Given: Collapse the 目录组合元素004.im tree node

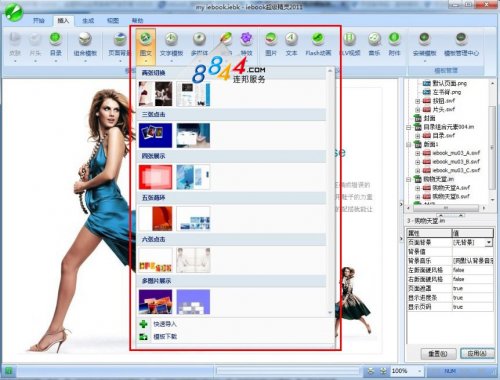Looking at the screenshot, I should (x=409, y=127).
